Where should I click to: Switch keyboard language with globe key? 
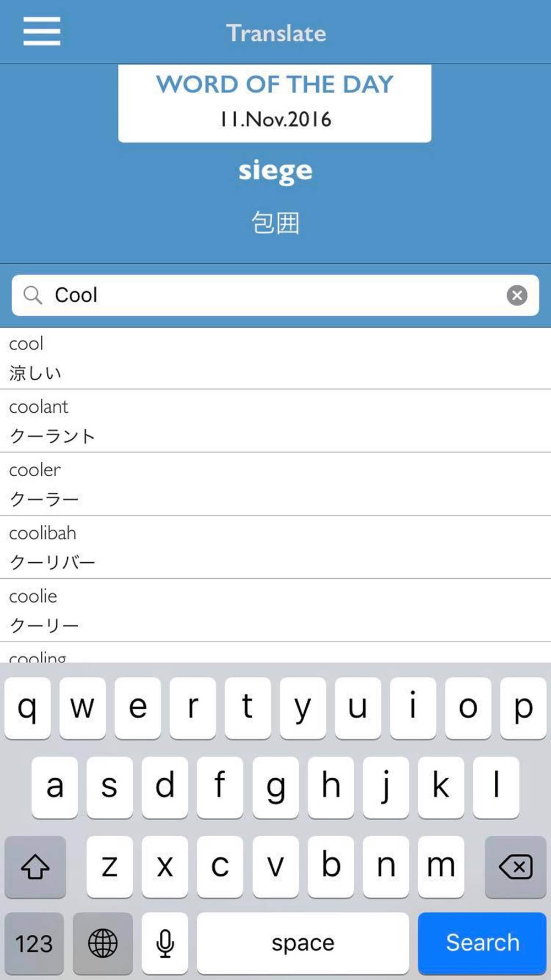click(x=103, y=943)
